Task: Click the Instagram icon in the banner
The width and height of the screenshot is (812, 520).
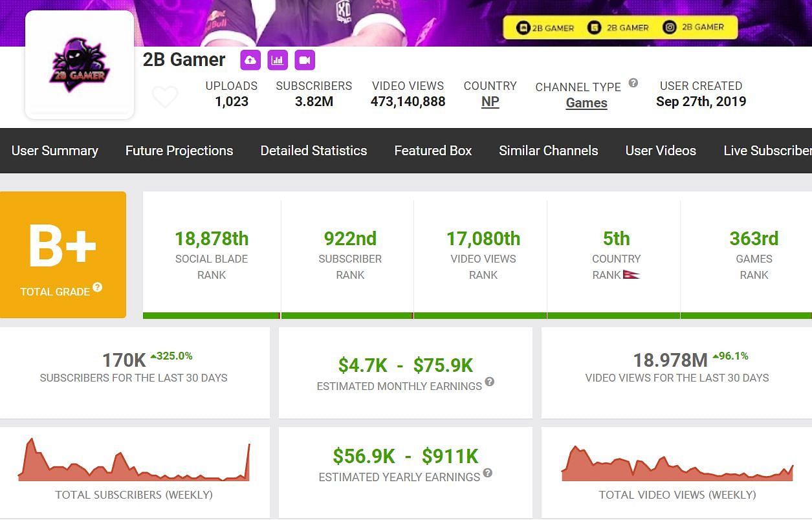Action: point(670,27)
